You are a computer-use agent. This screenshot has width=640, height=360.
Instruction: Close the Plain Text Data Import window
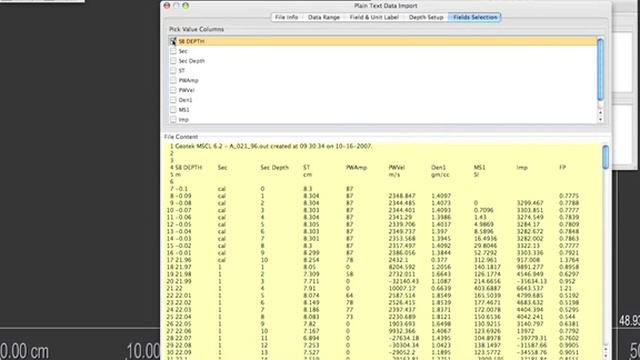(x=167, y=6)
